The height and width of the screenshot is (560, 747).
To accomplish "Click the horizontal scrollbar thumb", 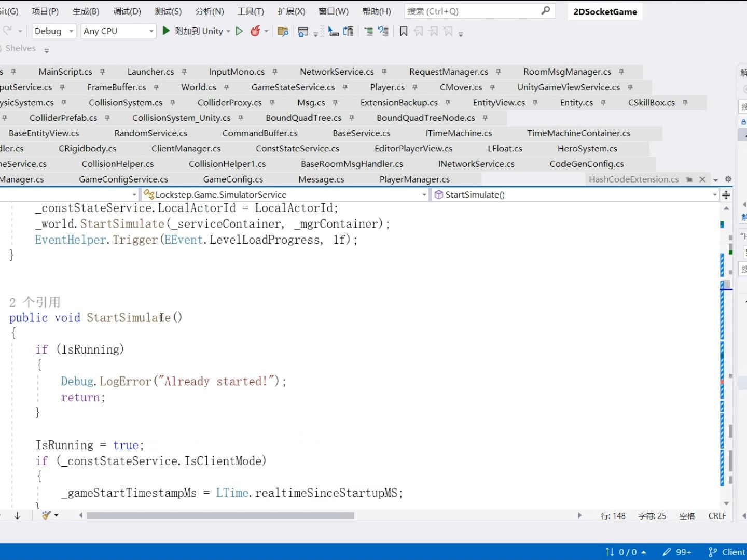I will 220,515.
